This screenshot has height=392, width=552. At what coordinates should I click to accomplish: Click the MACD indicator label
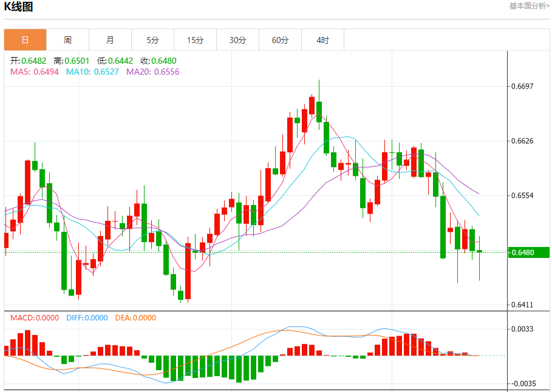[x=35, y=317]
